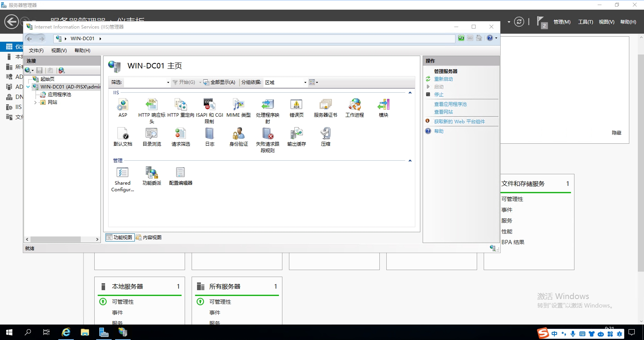Collapse the 管理 group section

[410, 161]
